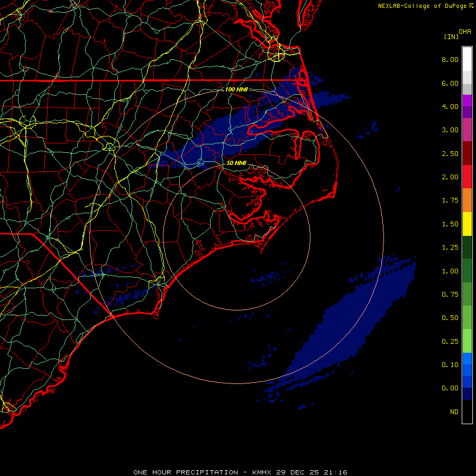Click the ONE HOUR PRECIPITATION title text
This screenshot has height=476, width=476.
coord(186,472)
